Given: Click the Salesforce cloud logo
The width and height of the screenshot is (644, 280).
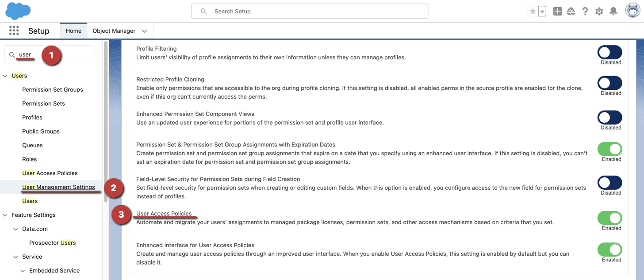Looking at the screenshot, I should coord(18,11).
